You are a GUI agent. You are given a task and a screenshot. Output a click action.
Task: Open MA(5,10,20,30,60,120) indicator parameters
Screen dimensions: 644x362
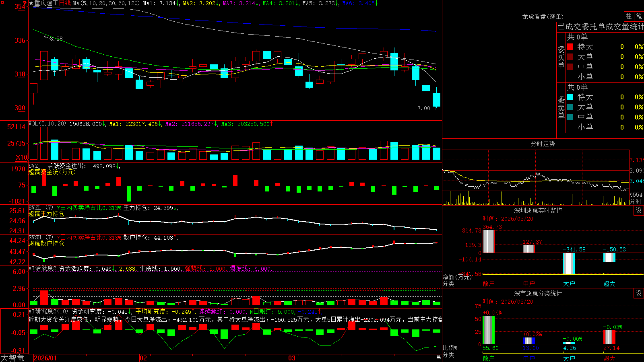pyautogui.click(x=106, y=3)
